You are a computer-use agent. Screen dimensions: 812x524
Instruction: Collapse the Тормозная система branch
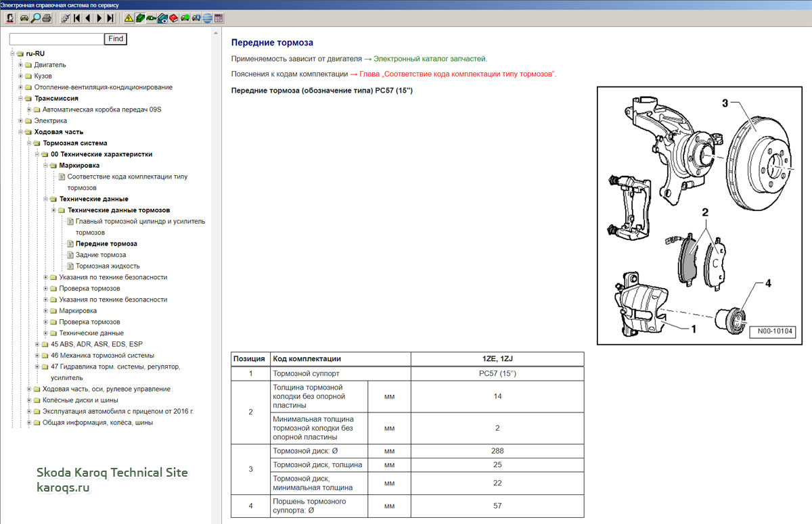click(x=29, y=143)
